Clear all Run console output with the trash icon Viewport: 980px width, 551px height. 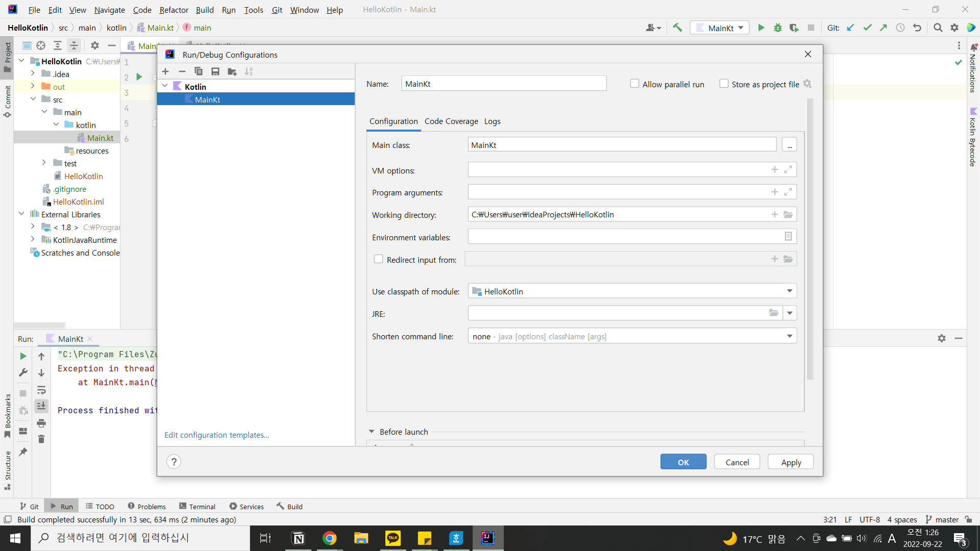tap(41, 439)
